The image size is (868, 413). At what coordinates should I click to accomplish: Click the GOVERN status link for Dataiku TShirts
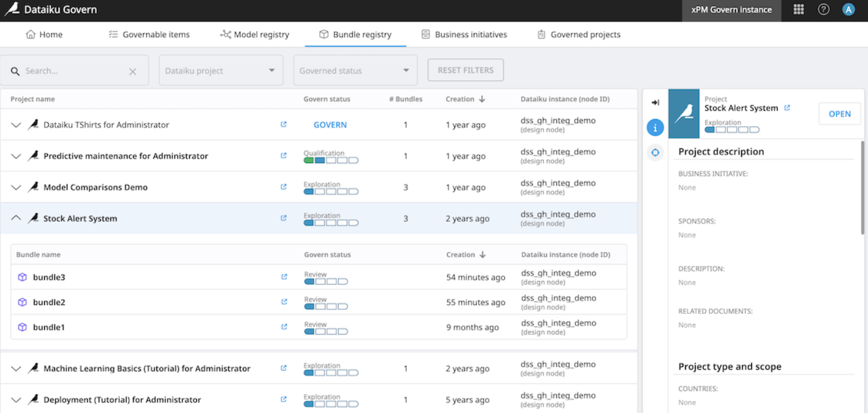coord(330,124)
